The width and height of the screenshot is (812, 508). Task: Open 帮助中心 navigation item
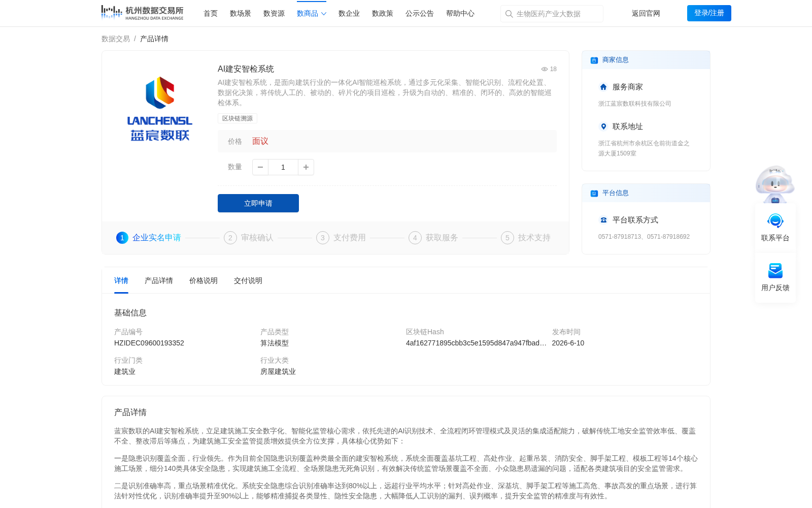(460, 14)
